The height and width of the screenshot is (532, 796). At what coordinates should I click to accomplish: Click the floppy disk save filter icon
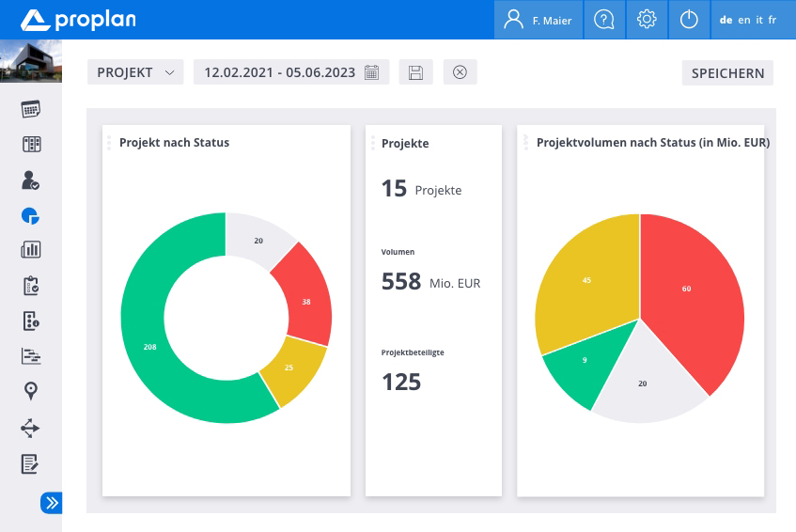click(416, 72)
